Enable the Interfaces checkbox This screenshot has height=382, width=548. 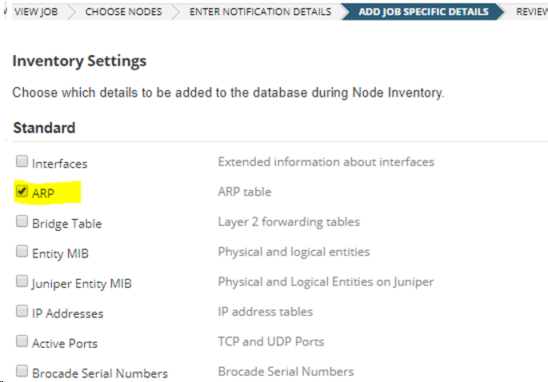(22, 161)
